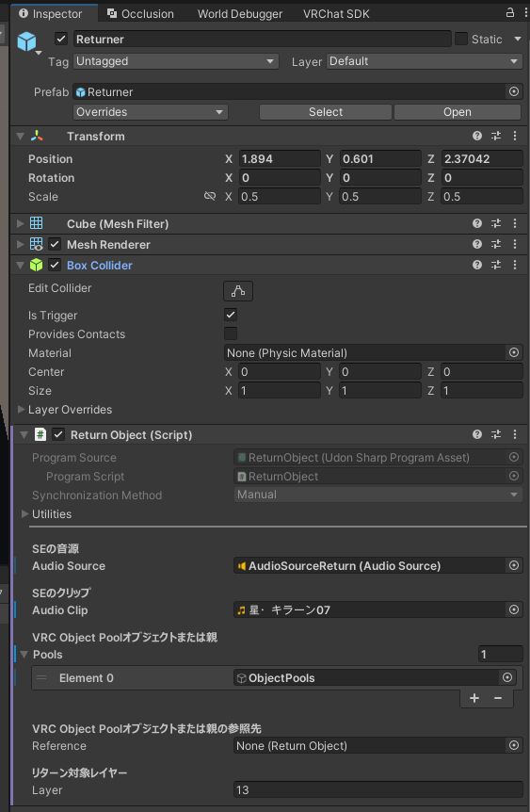Open the Element 0 ObjectPools picker
530x812 pixels.
coord(507,677)
